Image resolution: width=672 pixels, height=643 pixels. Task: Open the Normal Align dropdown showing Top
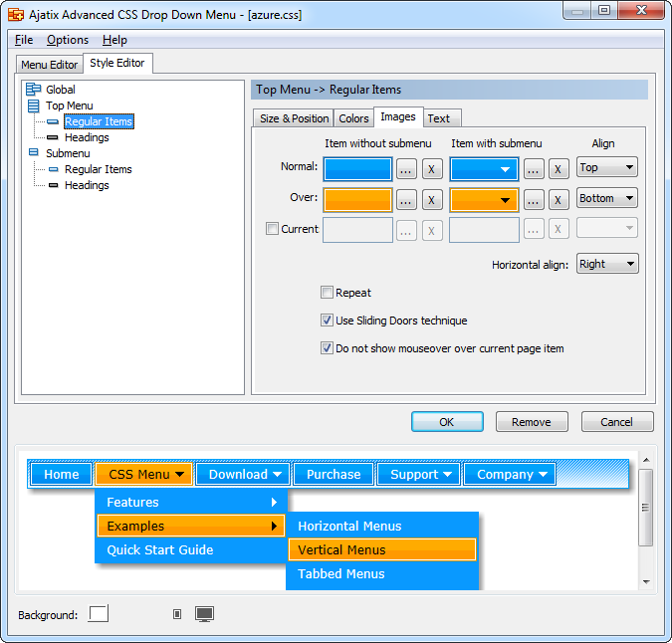[x=607, y=167]
